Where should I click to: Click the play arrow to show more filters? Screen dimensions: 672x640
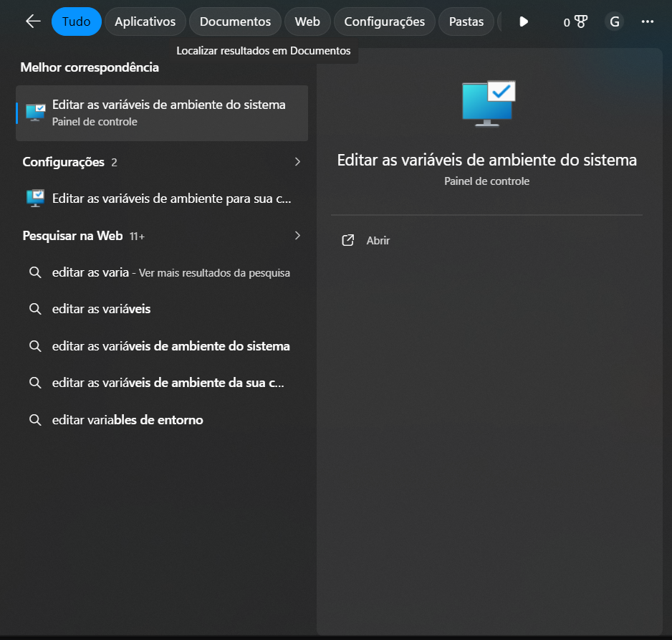[x=524, y=22]
